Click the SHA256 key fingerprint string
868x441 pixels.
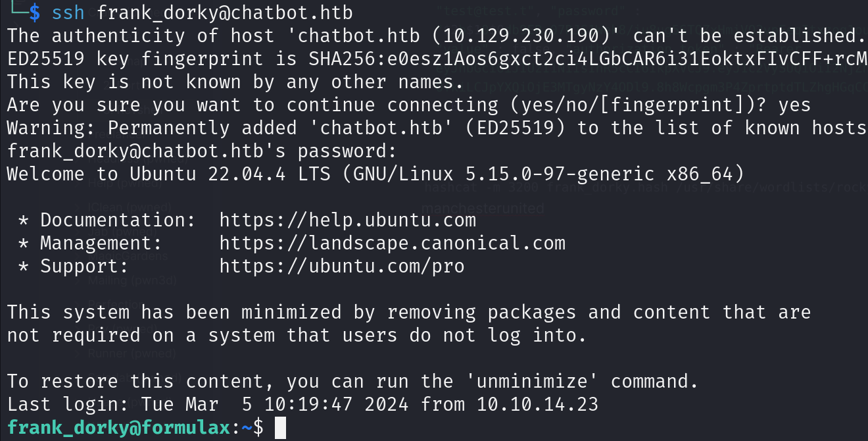pos(589,59)
